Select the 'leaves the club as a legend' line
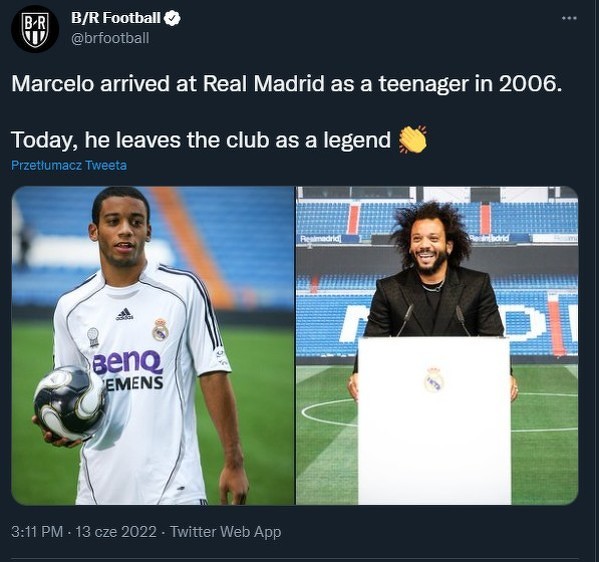This screenshot has height=562, width=599. point(201,140)
